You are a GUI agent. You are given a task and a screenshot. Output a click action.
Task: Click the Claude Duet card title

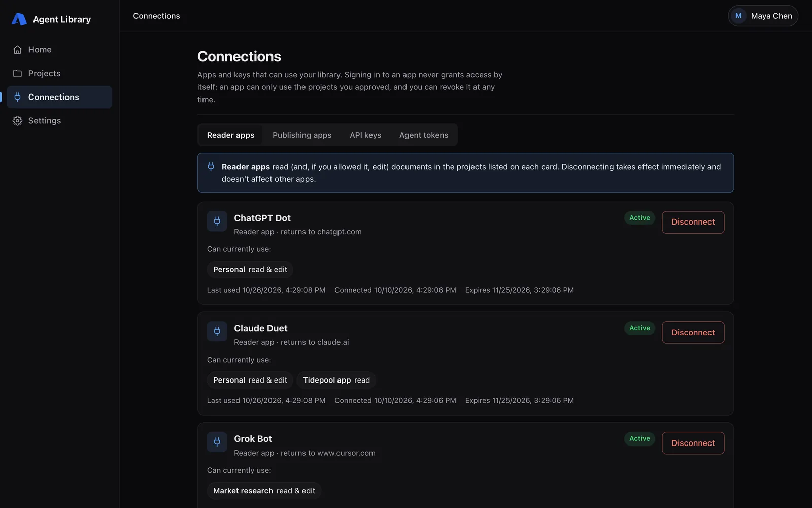click(x=261, y=328)
